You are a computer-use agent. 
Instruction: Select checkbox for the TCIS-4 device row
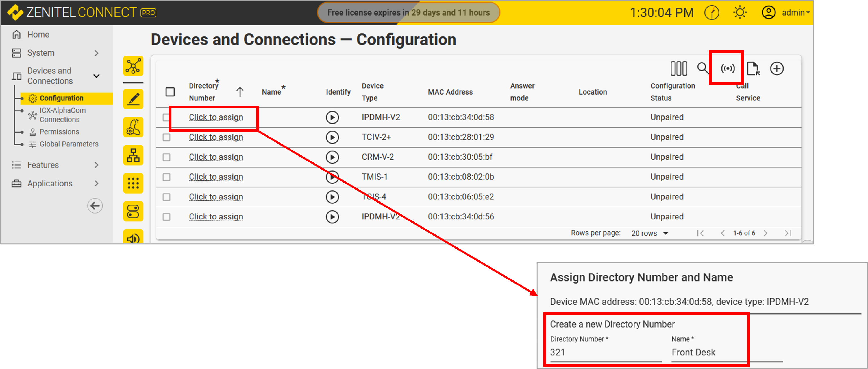166,197
